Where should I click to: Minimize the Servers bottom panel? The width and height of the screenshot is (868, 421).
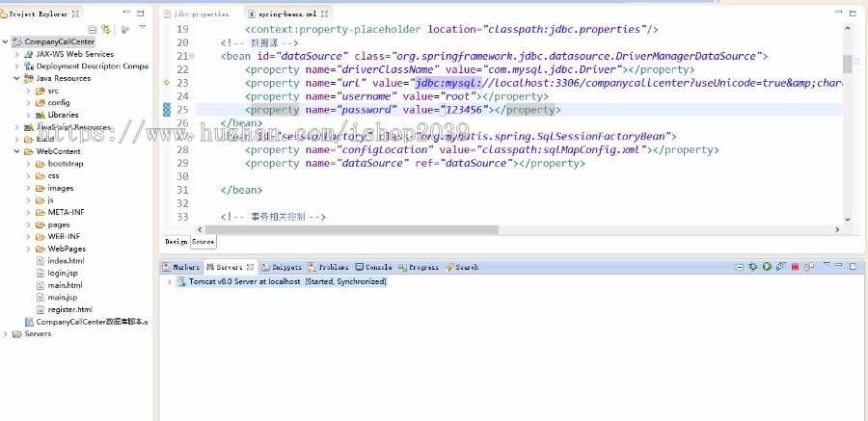point(839,266)
